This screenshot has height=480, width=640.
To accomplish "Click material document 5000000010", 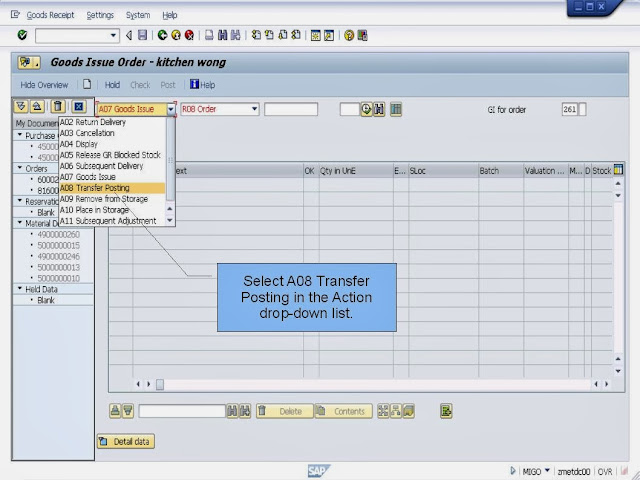I will [x=58, y=278].
